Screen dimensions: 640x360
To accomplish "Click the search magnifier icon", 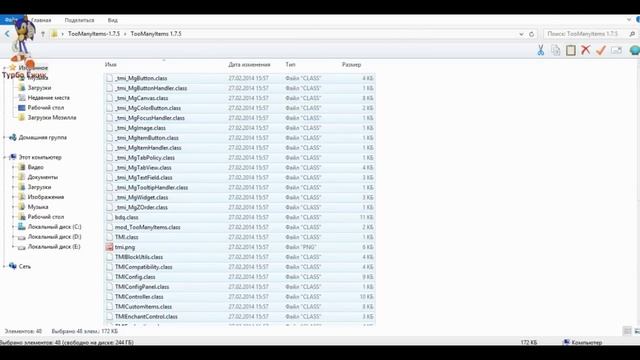I will click(632, 34).
